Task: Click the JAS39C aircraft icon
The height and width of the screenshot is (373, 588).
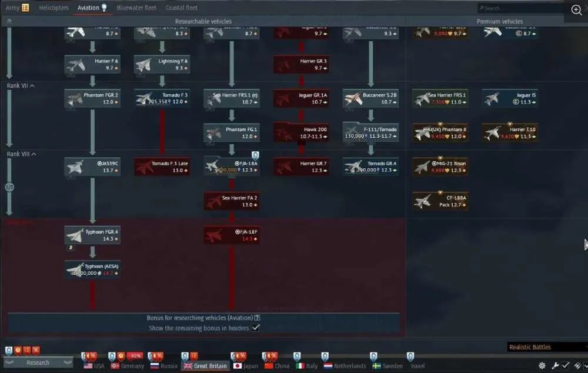Action: click(x=75, y=167)
